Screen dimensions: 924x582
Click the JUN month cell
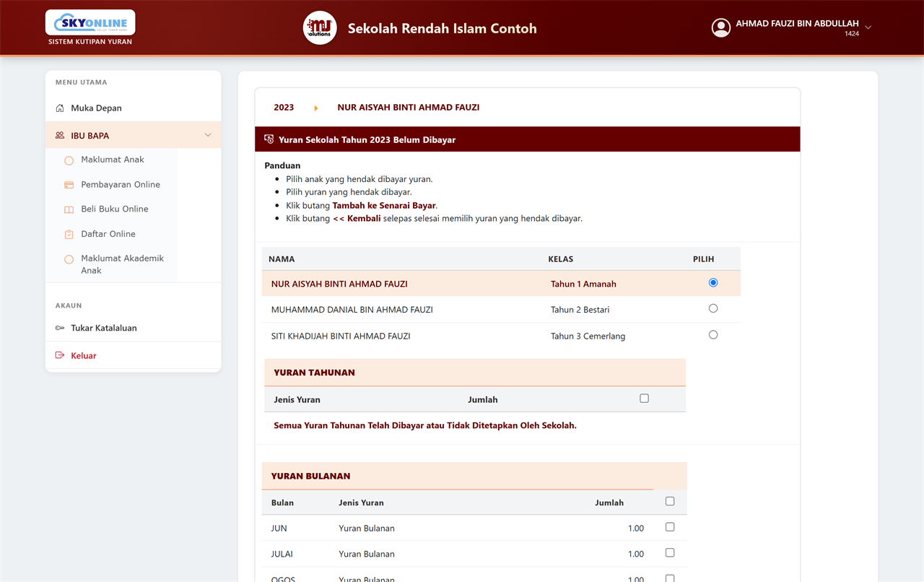pyautogui.click(x=279, y=529)
